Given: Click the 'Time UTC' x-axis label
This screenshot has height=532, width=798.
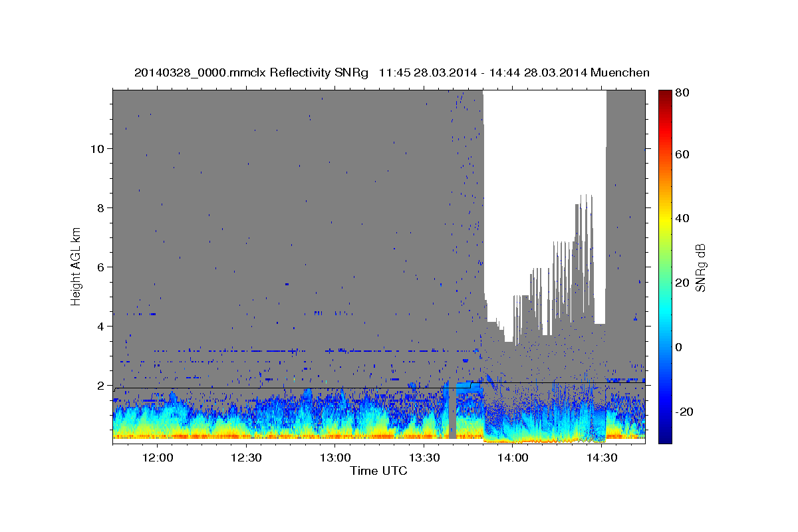Looking at the screenshot, I should point(378,471).
